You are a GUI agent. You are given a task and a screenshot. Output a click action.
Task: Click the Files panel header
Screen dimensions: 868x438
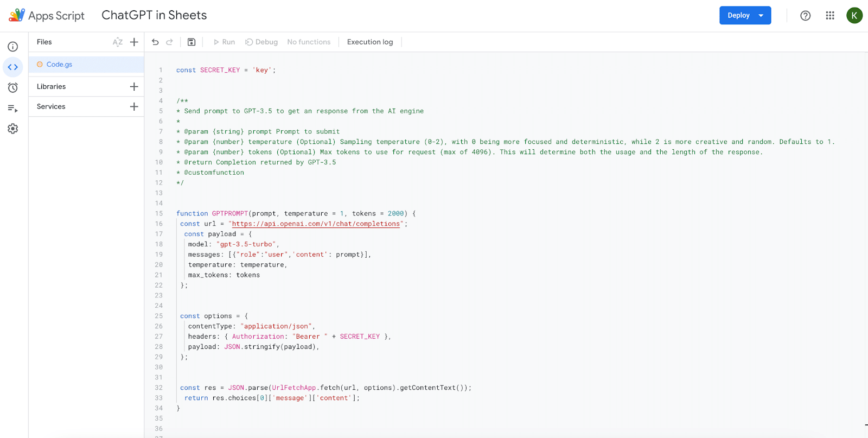point(44,42)
